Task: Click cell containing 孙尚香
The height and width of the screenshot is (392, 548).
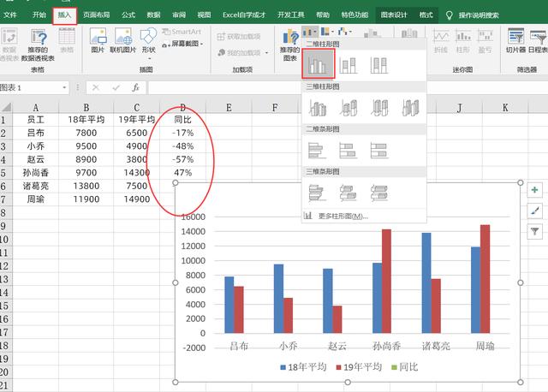Action: (x=36, y=173)
